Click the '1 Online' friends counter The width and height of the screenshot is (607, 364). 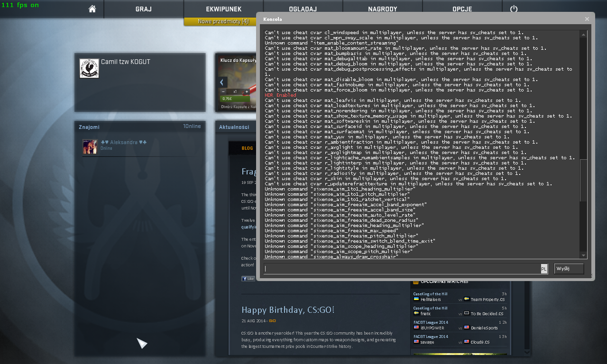[x=192, y=127]
